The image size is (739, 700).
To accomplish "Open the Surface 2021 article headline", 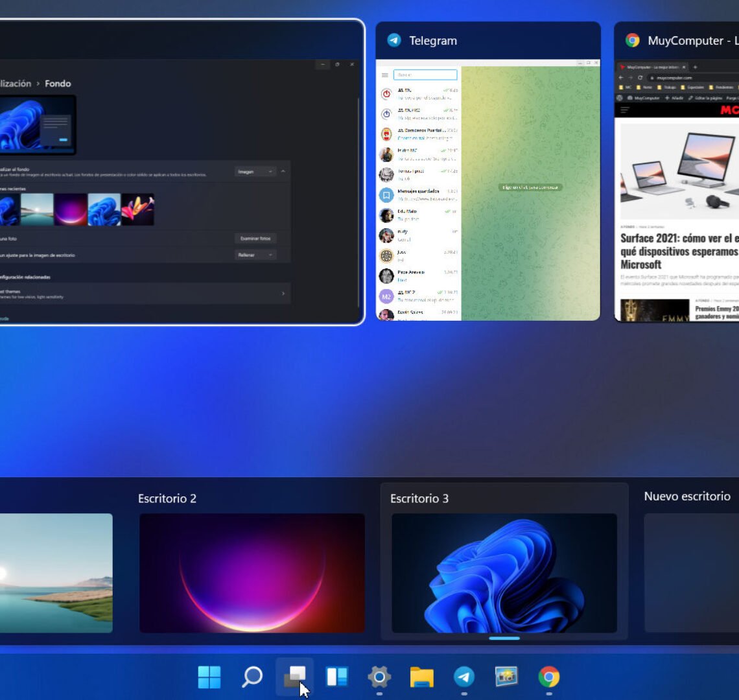I will [x=679, y=251].
